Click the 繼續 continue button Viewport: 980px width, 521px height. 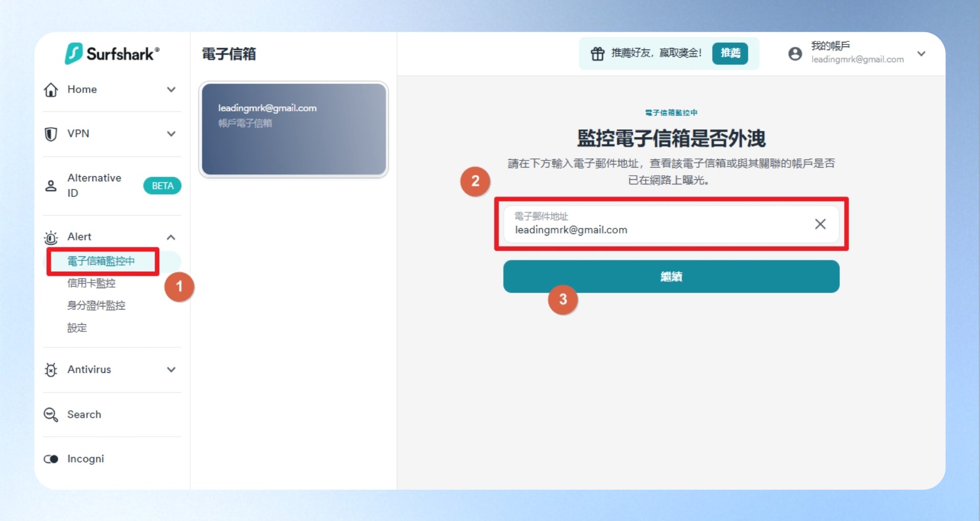click(x=671, y=277)
